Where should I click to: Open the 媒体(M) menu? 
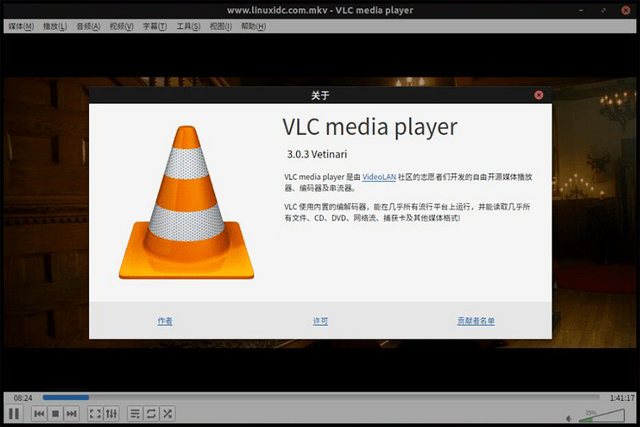21,27
